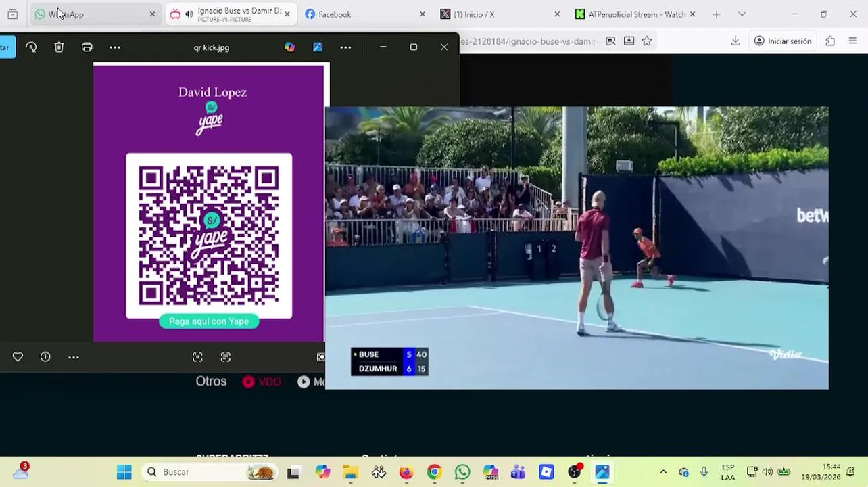Open the volume control in the system tray

[x=767, y=472]
